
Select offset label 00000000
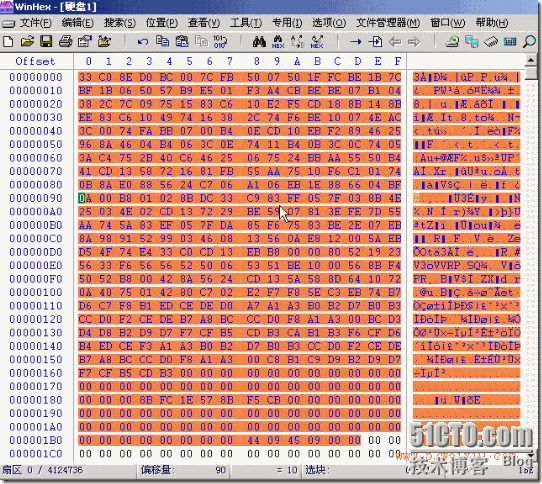pos(36,77)
